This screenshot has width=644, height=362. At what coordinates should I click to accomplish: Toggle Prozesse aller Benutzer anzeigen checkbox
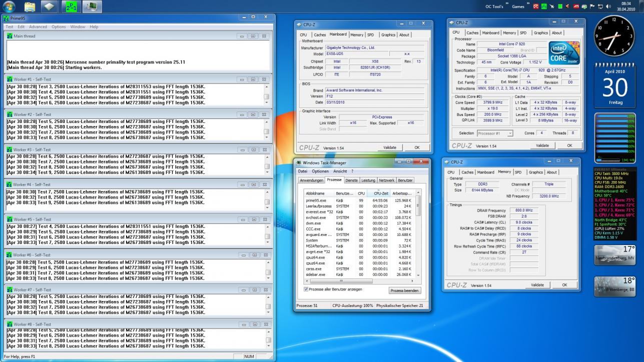[306, 289]
